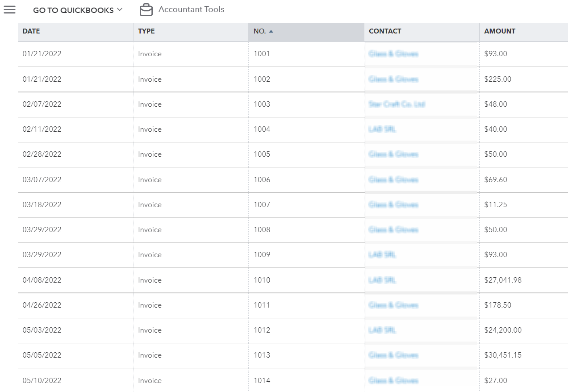Sort by the CONTACT column header

(x=422, y=31)
